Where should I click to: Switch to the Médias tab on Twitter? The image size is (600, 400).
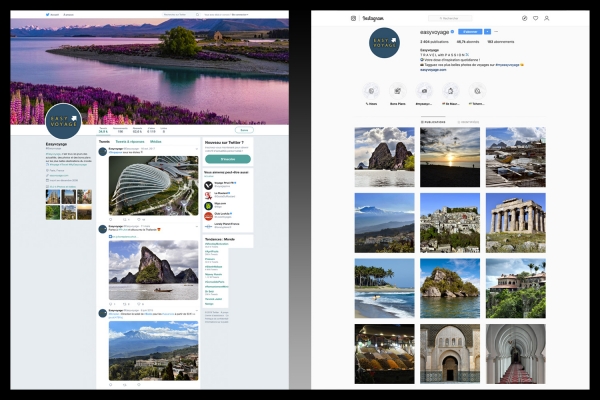pyautogui.click(x=156, y=142)
